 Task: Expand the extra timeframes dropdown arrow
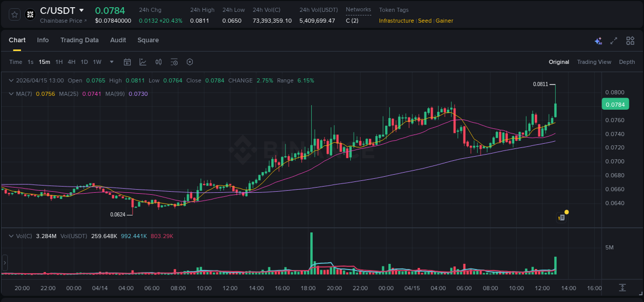pos(111,61)
